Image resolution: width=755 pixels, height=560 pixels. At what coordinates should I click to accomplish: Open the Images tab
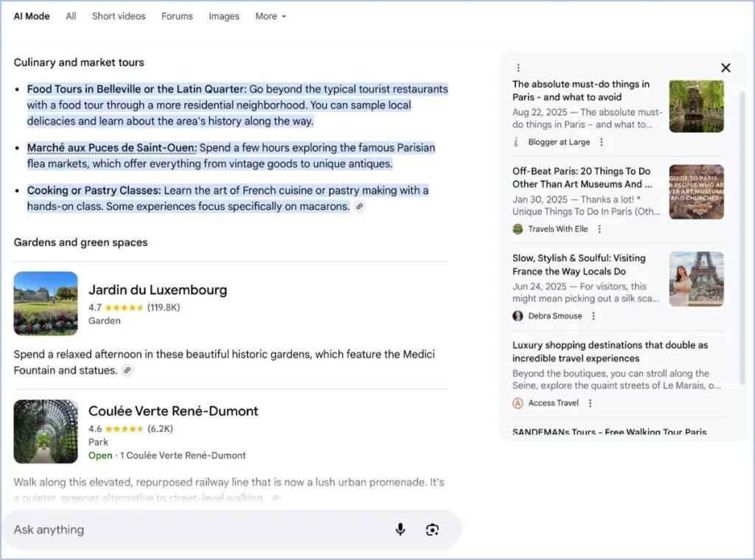coord(224,16)
